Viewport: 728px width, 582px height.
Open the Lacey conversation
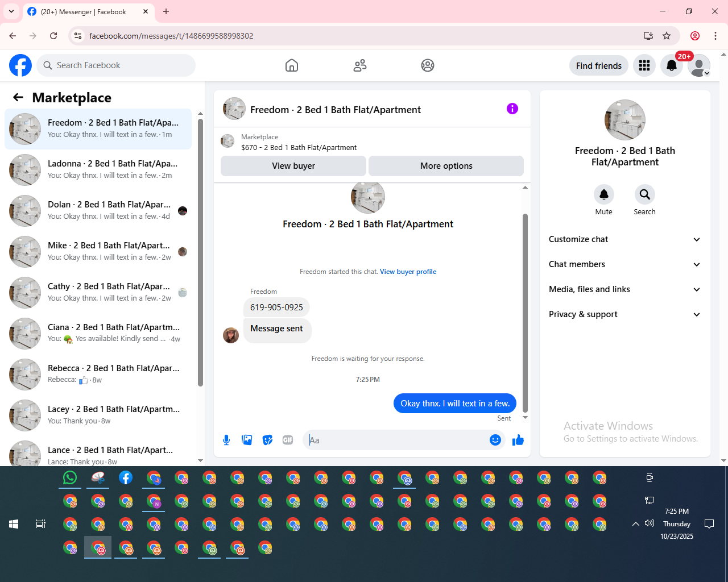(98, 415)
